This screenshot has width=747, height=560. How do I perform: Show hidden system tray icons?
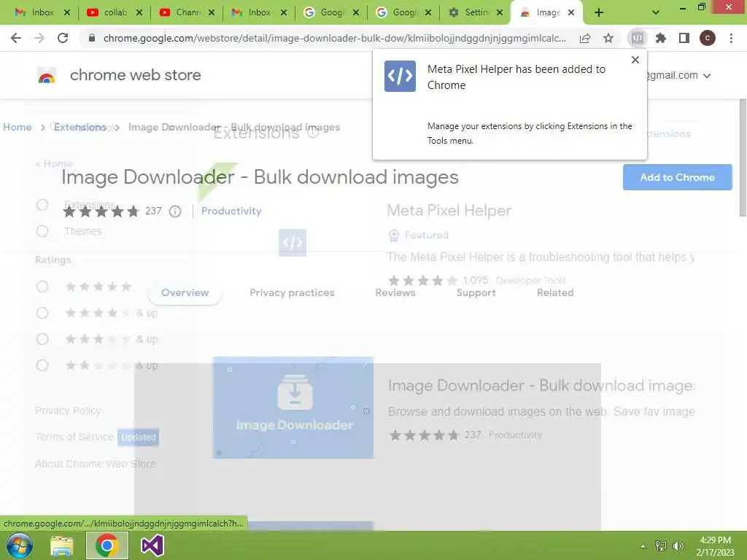[643, 546]
